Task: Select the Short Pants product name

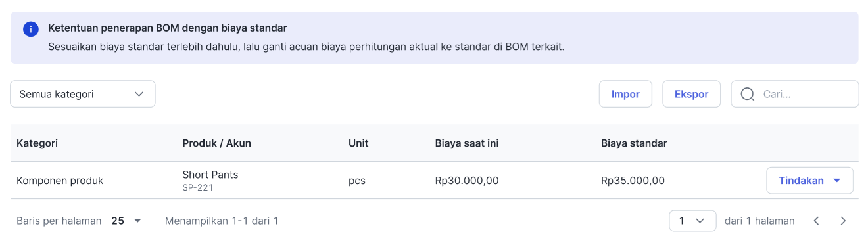Action: (210, 175)
